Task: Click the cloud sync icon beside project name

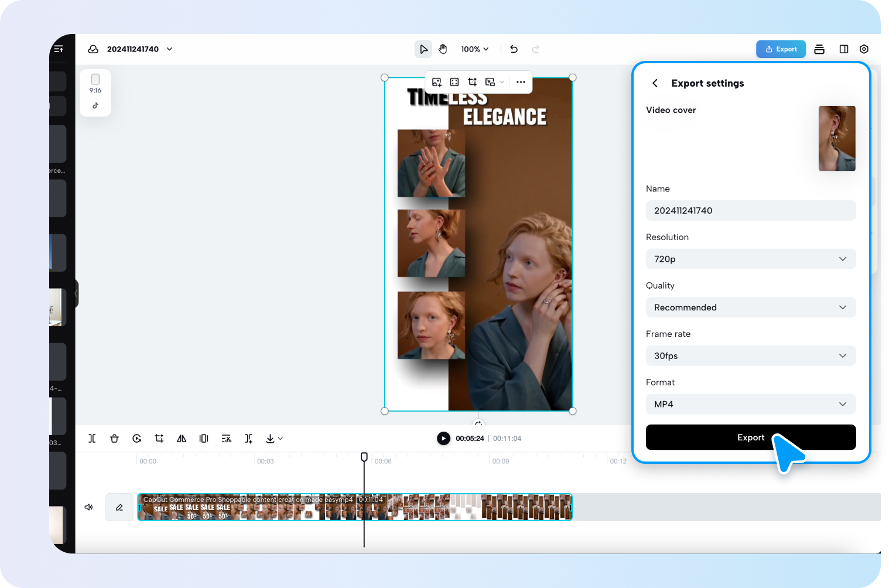Action: (x=93, y=49)
